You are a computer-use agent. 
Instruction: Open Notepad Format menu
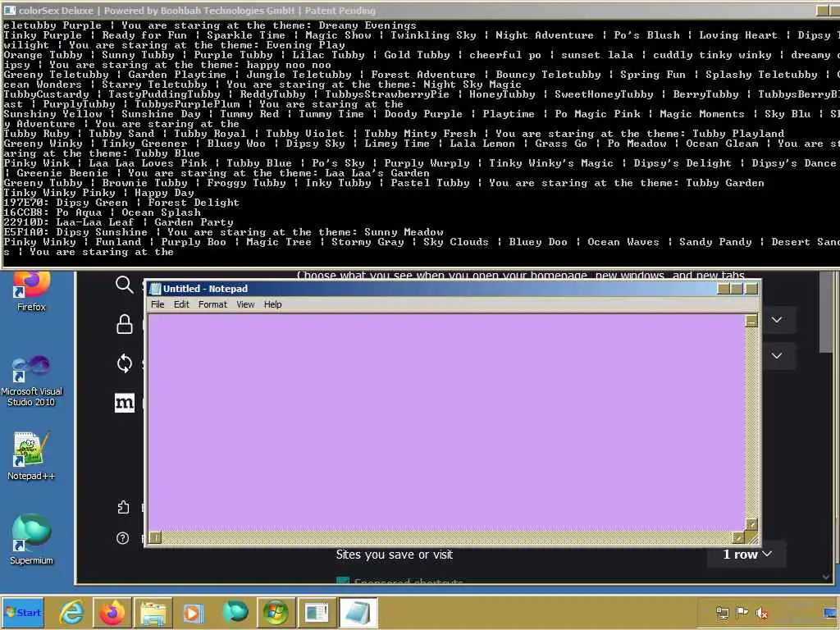coord(212,304)
